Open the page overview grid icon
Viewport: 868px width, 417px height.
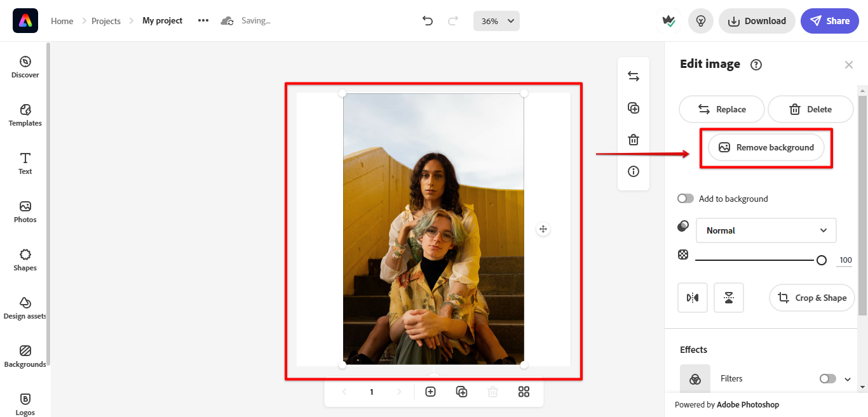coord(524,392)
